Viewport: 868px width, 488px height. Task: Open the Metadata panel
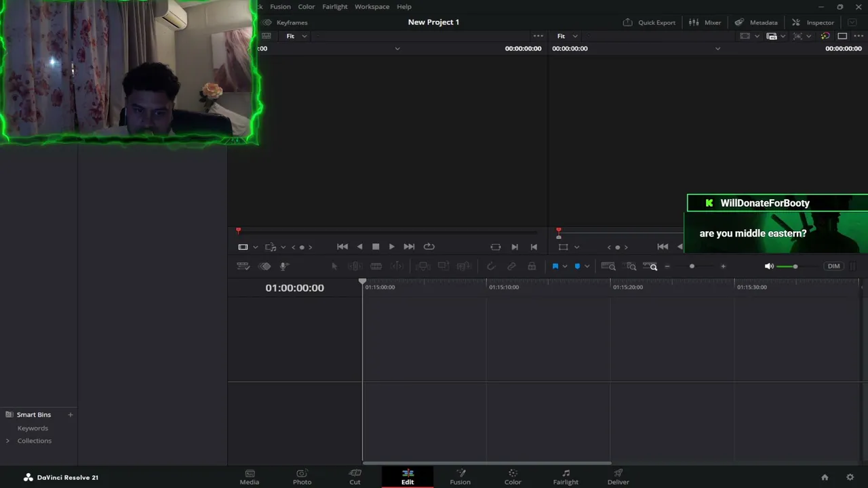tap(756, 22)
